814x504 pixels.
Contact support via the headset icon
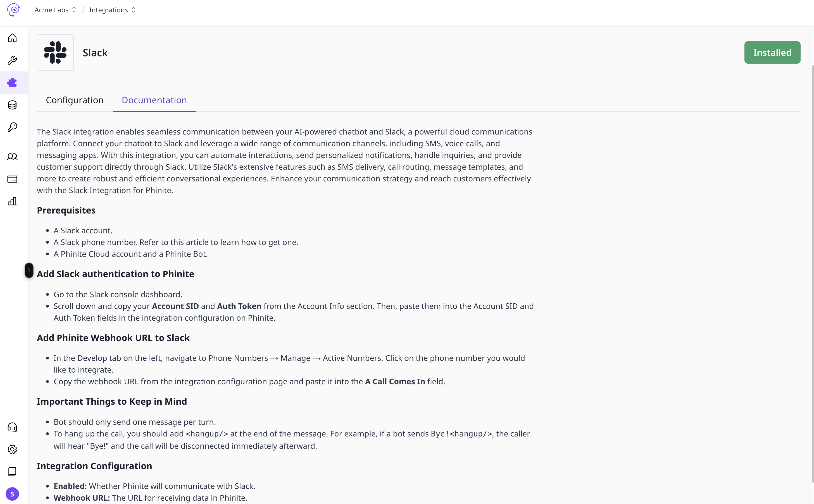tap(12, 427)
